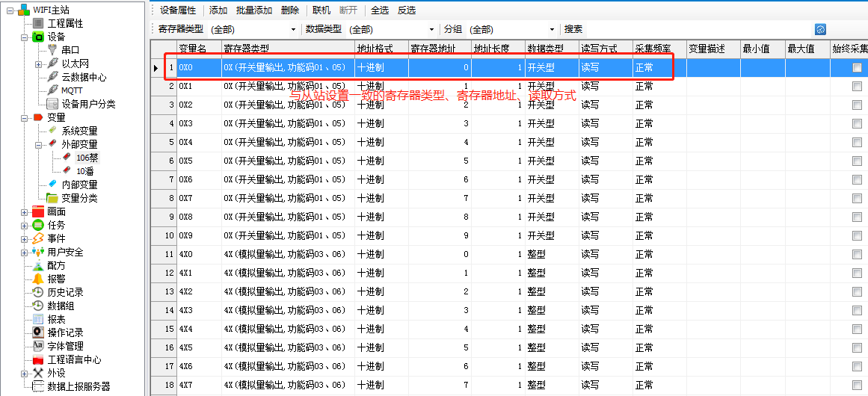
Task: Open the 数据上报服务器 icon
Action: (x=37, y=386)
